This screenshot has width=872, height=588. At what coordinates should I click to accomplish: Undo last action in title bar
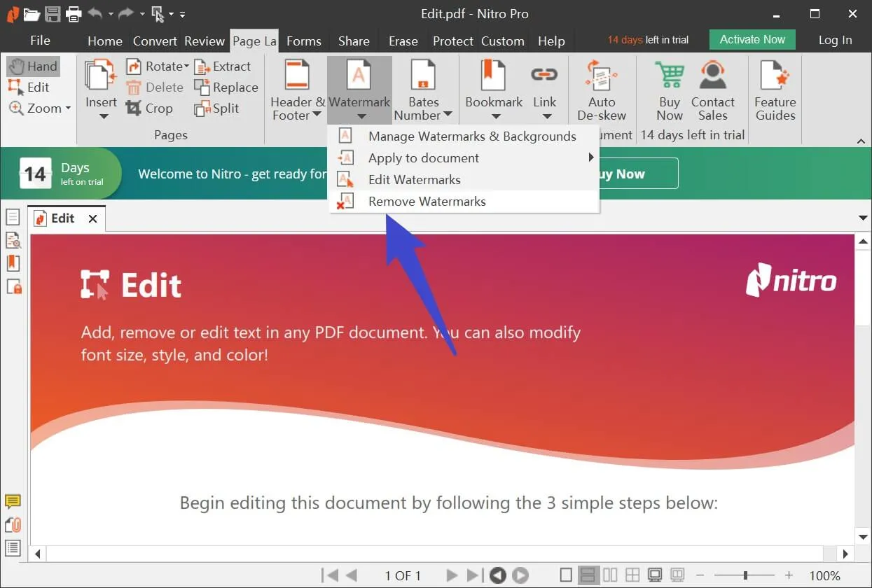click(x=95, y=13)
